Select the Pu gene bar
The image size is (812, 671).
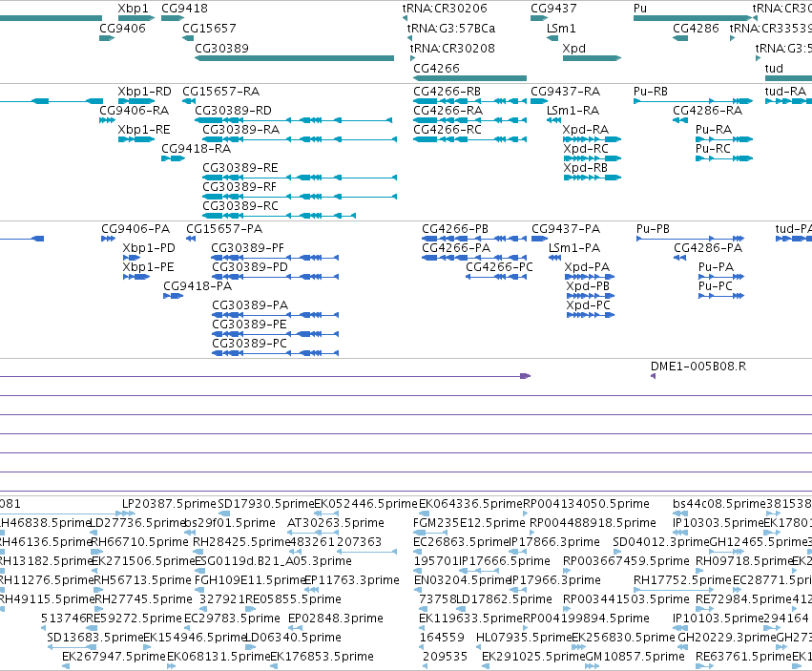694,18
